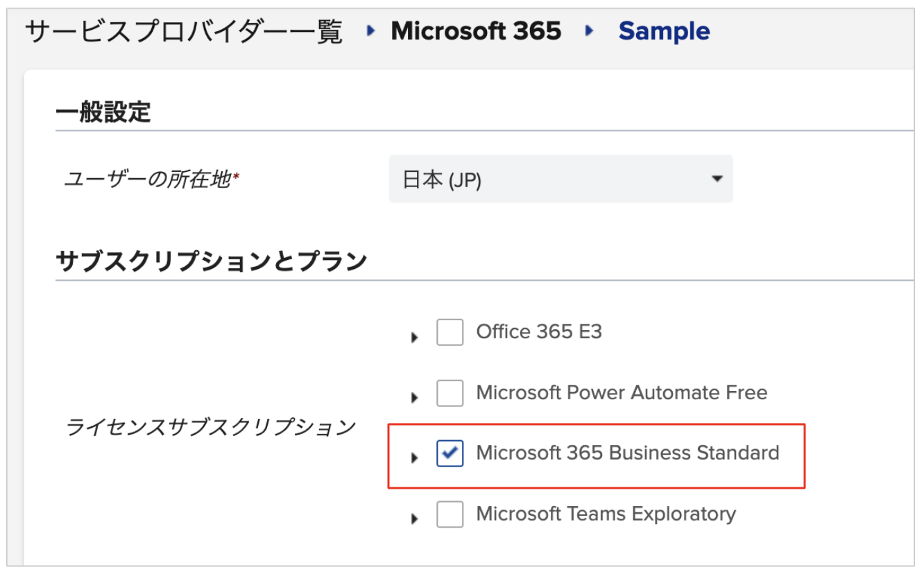Go to サービスプロバイダー一覧 breadcrumb
924x574 pixels.
tap(183, 31)
